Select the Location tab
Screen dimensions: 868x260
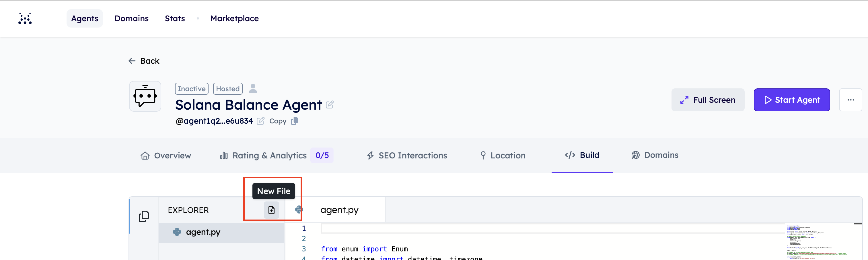click(x=503, y=156)
